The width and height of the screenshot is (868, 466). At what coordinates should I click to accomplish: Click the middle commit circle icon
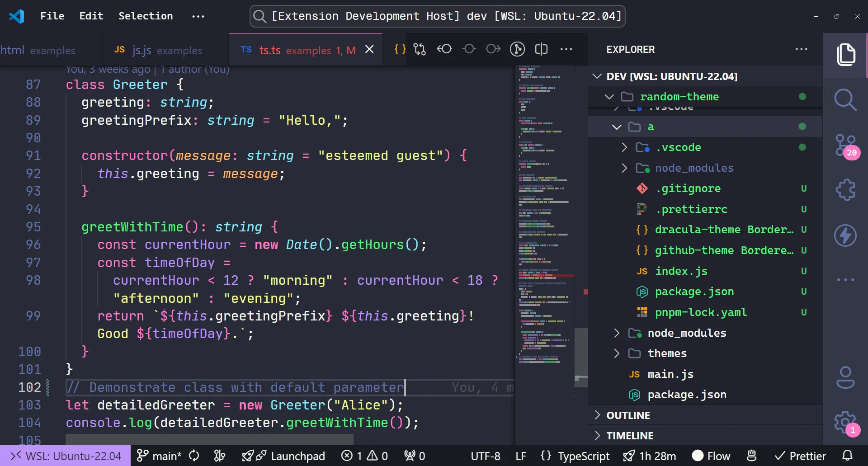click(469, 49)
